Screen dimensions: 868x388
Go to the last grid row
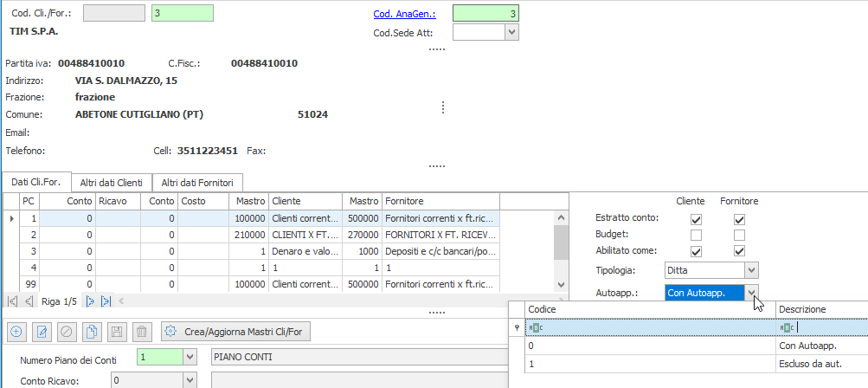pyautogui.click(x=106, y=301)
